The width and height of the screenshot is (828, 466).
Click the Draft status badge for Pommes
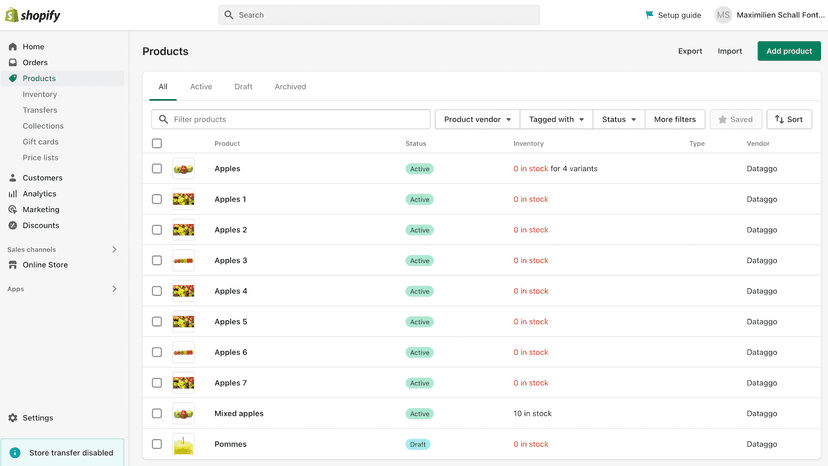point(418,444)
